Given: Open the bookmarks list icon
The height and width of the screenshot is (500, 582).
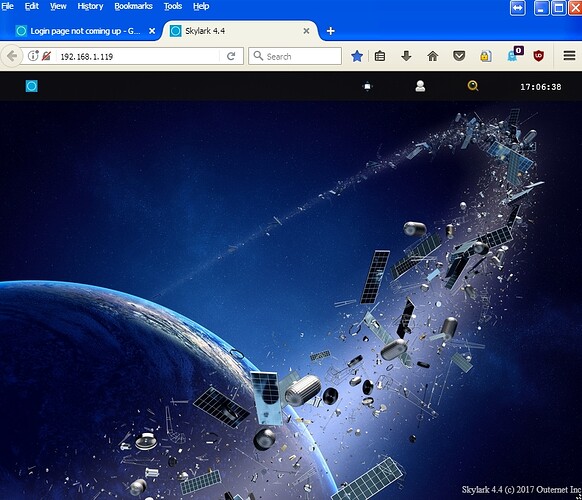Looking at the screenshot, I should tap(380, 56).
